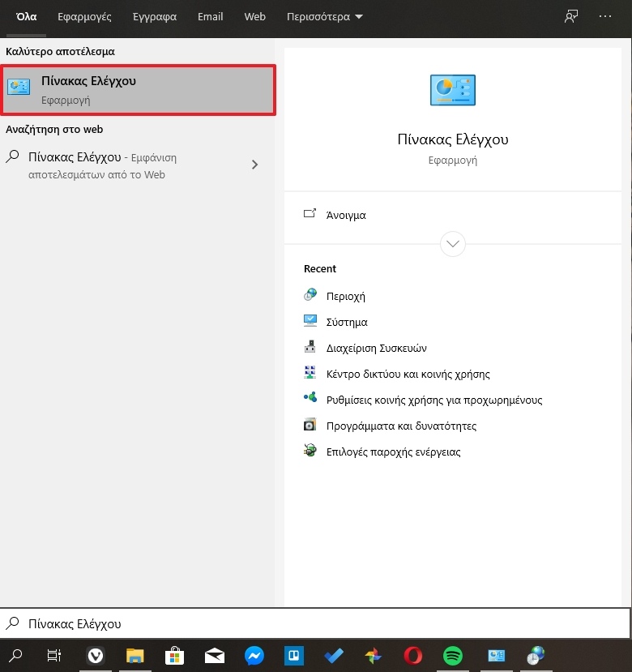Click the Άνοιγμα open action
This screenshot has width=632, height=672.
click(x=345, y=216)
